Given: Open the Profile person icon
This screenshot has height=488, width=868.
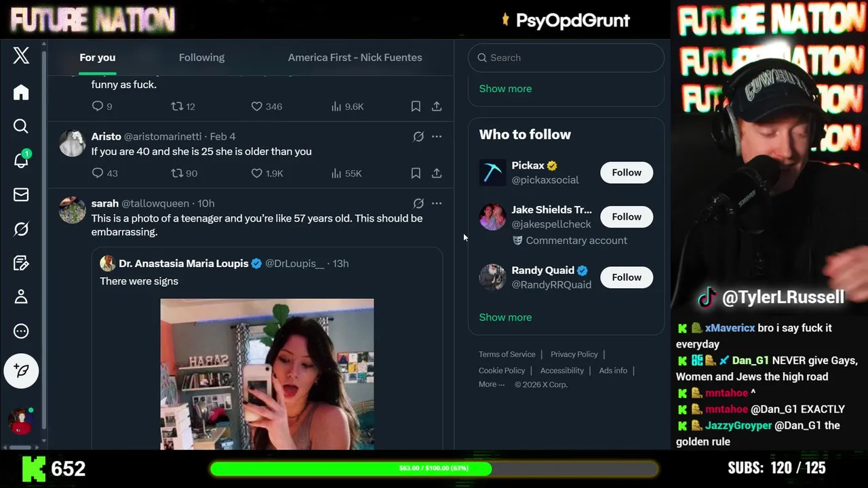Looking at the screenshot, I should [21, 297].
